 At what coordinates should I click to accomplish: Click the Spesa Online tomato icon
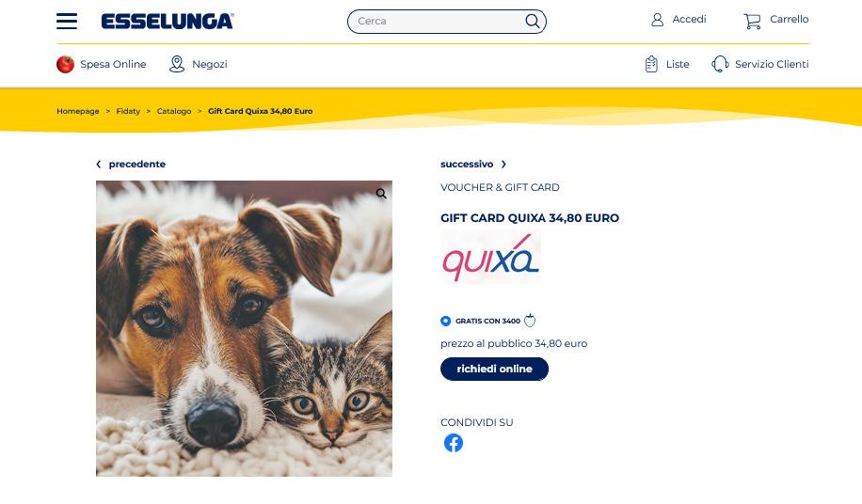click(x=66, y=64)
